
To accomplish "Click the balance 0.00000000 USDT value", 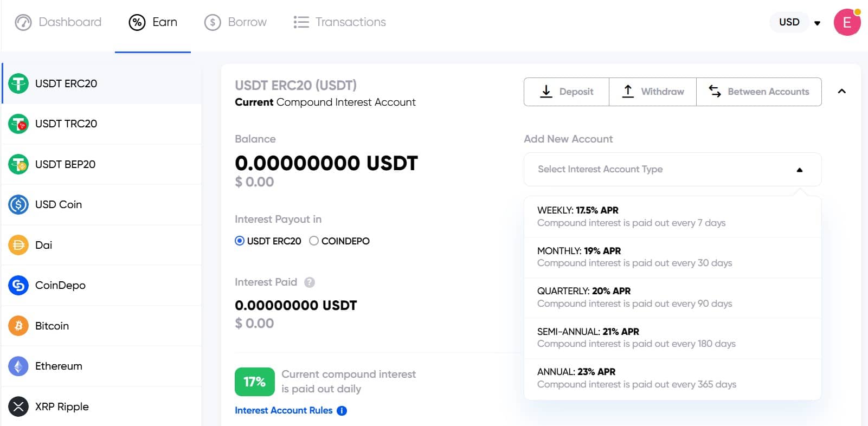I will click(x=326, y=163).
